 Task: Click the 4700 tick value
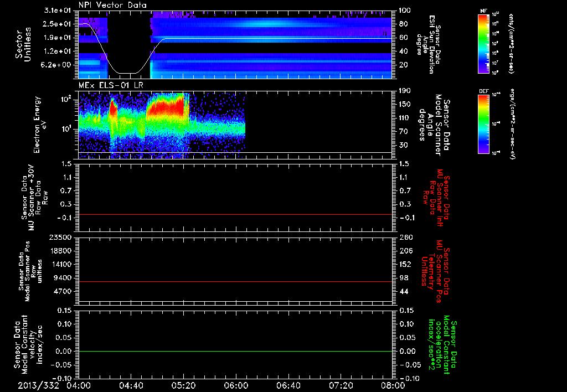click(x=63, y=291)
